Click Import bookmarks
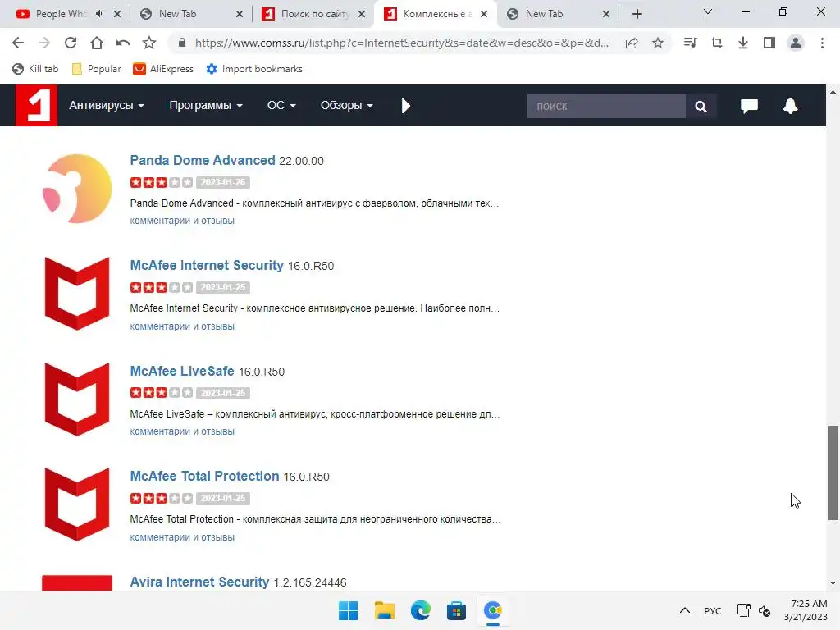The height and width of the screenshot is (630, 840). [x=254, y=69]
